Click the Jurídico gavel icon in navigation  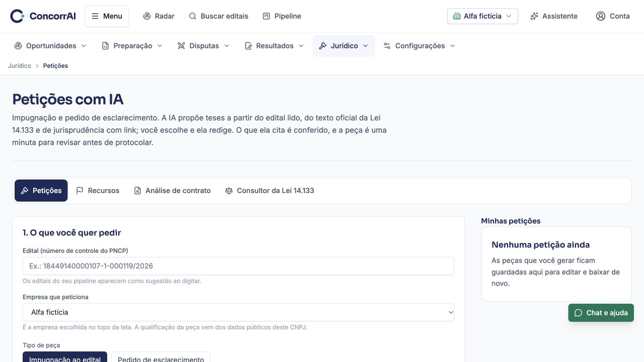point(323,46)
